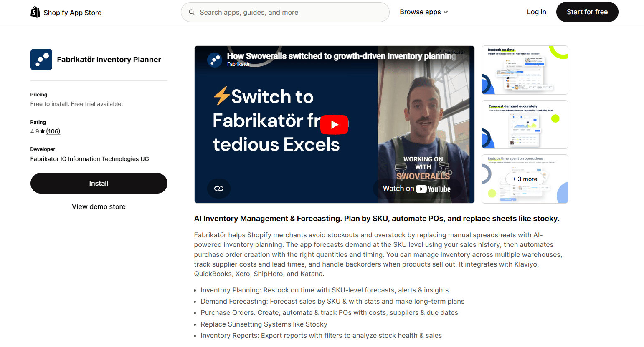Screen dimensions: 644x347
Task: Open the Restock on time screenshot thumbnail
Action: click(525, 70)
